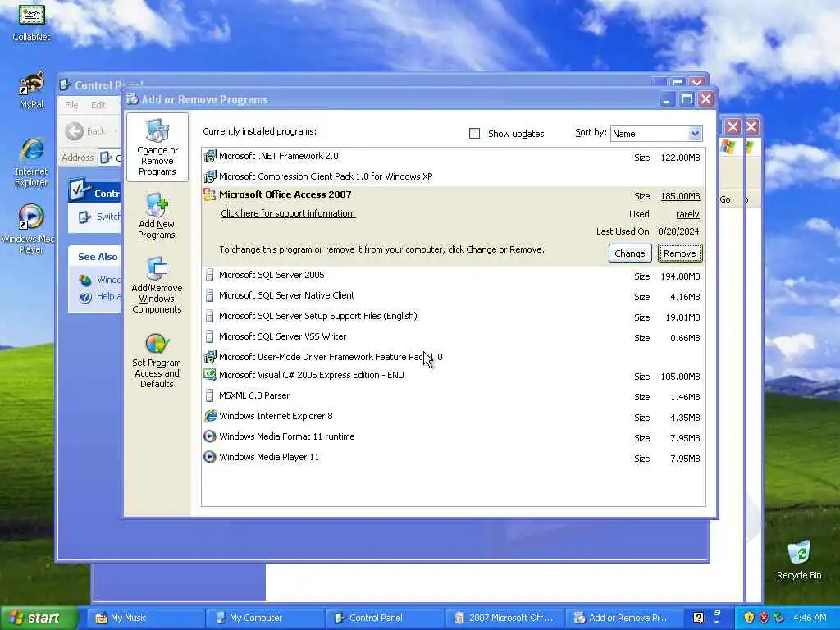Click Microsoft SQL Server Native Client icon
The image size is (840, 630).
coord(210,295)
